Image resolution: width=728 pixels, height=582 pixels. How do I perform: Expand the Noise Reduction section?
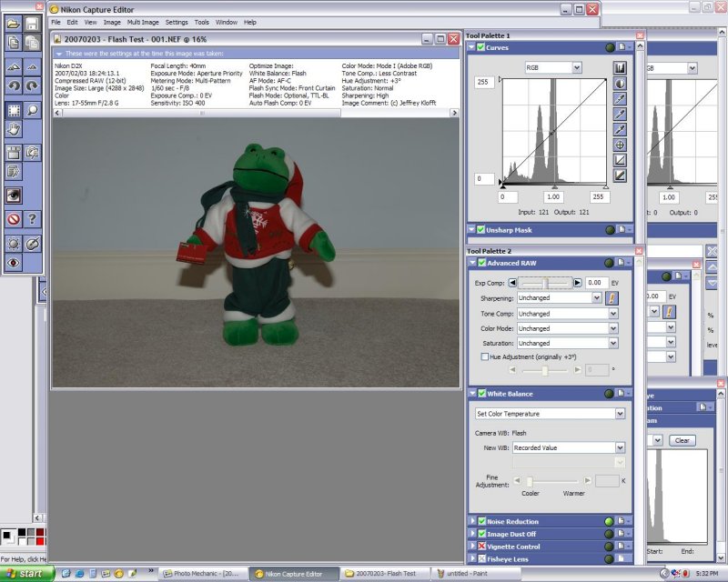(x=472, y=521)
